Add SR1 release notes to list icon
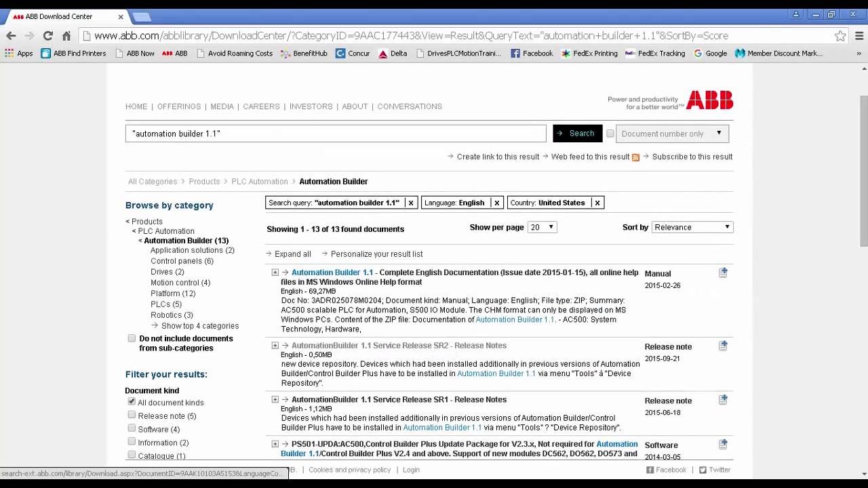This screenshot has width=868, height=488. (x=724, y=400)
